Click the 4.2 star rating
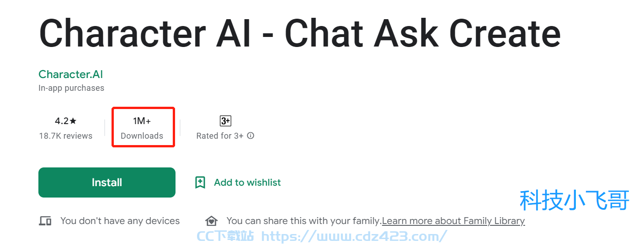Image resolution: width=644 pixels, height=250 pixels. 66,121
